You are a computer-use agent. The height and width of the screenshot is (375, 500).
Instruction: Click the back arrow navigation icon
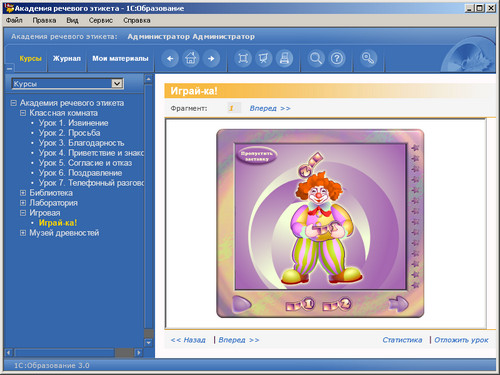(170, 59)
